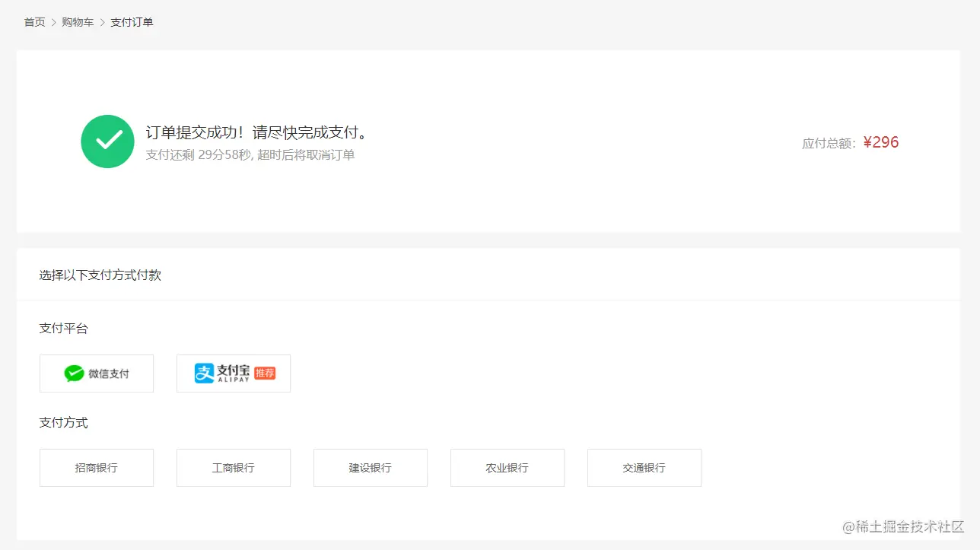Screen dimensions: 980x550
Task: Select 招商银行 bank payment
Action: coord(97,468)
